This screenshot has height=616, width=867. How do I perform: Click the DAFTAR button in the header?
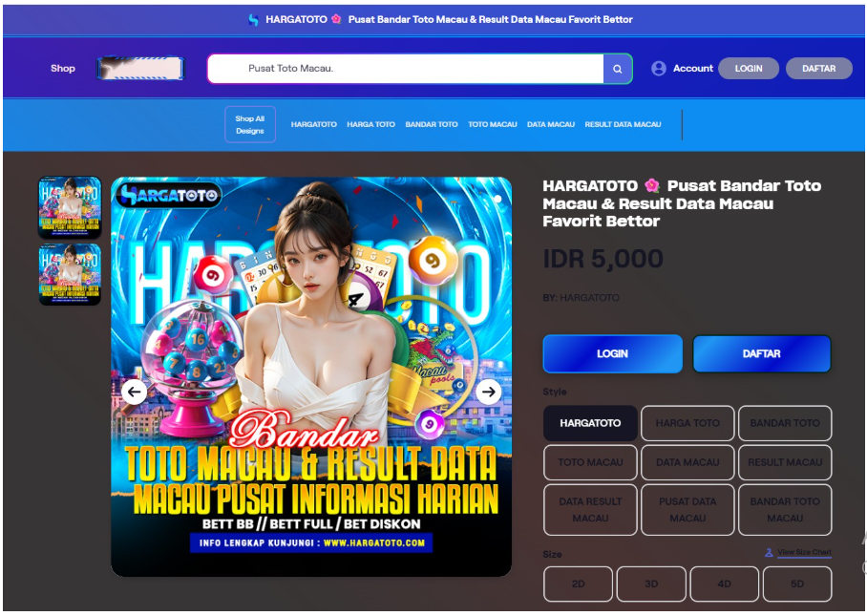tap(819, 69)
